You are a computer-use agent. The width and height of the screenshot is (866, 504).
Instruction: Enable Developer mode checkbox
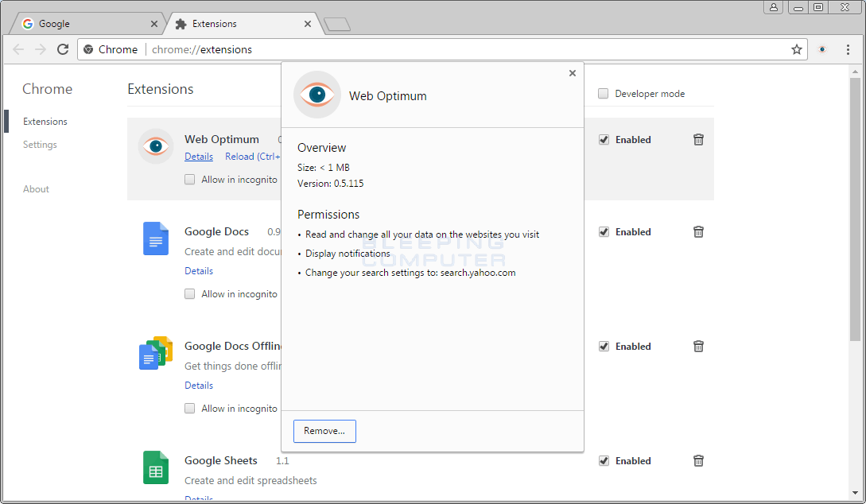603,94
